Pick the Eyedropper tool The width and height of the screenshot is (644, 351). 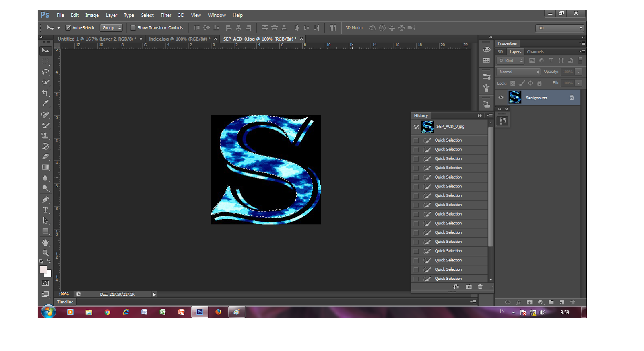click(45, 103)
